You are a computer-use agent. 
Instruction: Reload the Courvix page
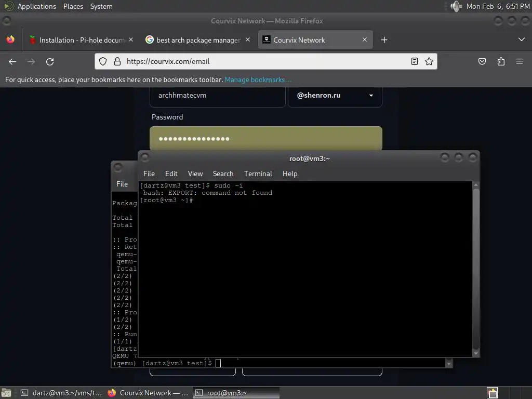(x=50, y=62)
